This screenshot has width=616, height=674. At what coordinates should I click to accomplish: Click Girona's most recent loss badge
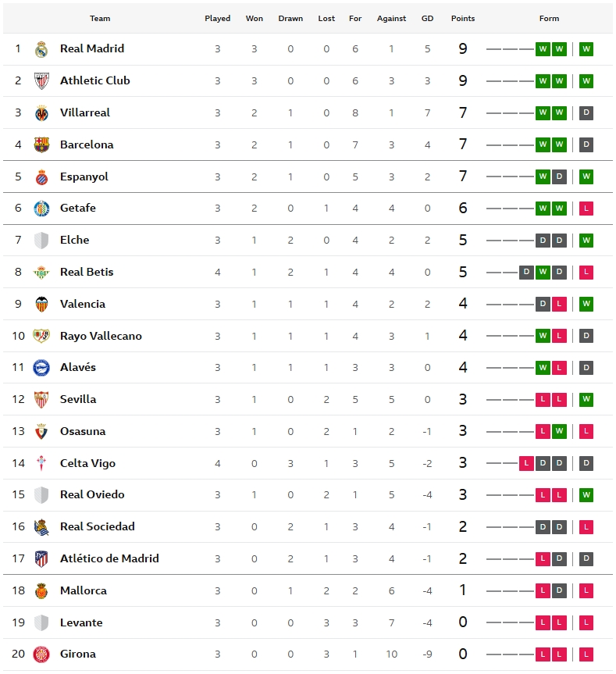[586, 654]
